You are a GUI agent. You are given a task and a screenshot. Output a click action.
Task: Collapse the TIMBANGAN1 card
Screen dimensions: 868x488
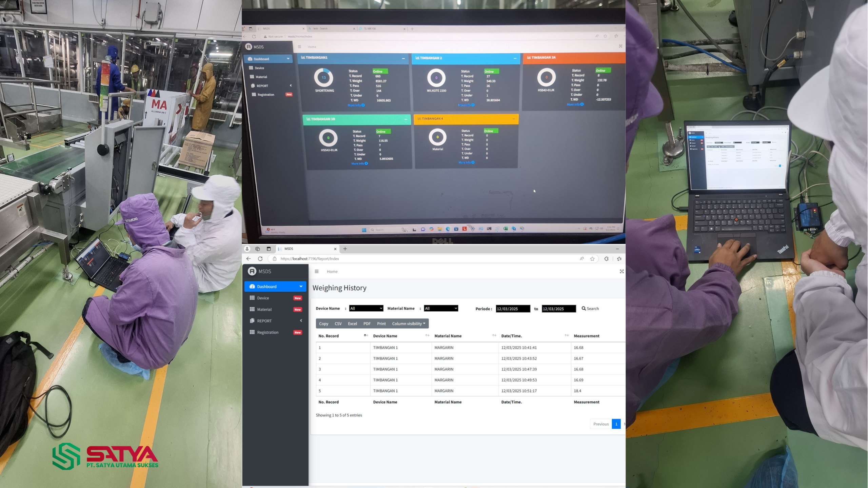tap(403, 58)
